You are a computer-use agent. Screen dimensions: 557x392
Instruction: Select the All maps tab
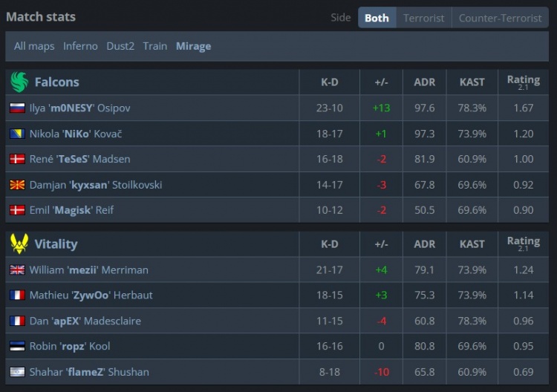34,46
